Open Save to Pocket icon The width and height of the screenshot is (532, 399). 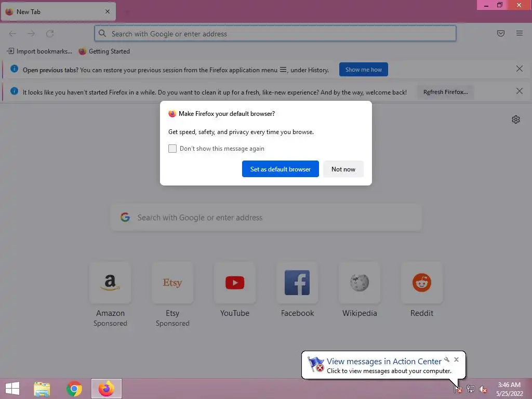tap(500, 33)
